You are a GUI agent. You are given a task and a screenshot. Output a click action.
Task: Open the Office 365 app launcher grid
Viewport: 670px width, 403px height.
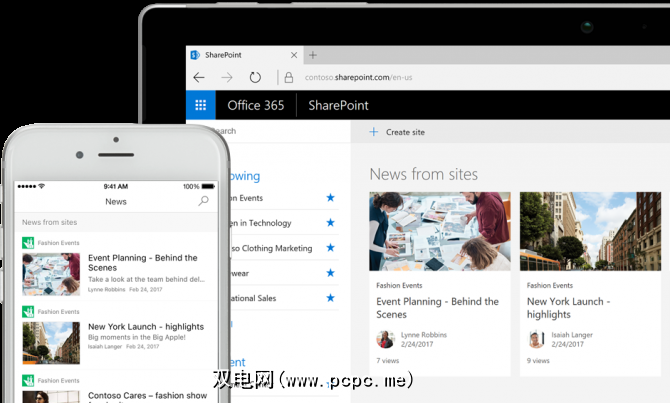(200, 105)
